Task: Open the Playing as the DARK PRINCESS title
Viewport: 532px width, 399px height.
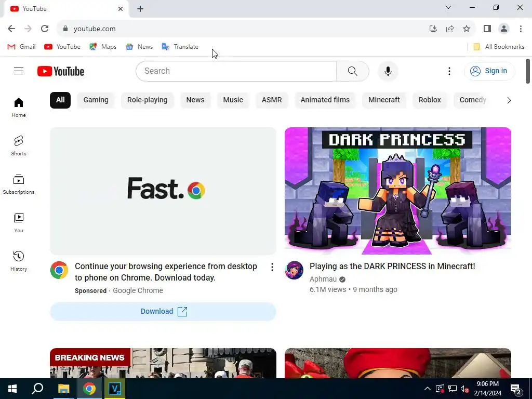Action: pyautogui.click(x=392, y=267)
